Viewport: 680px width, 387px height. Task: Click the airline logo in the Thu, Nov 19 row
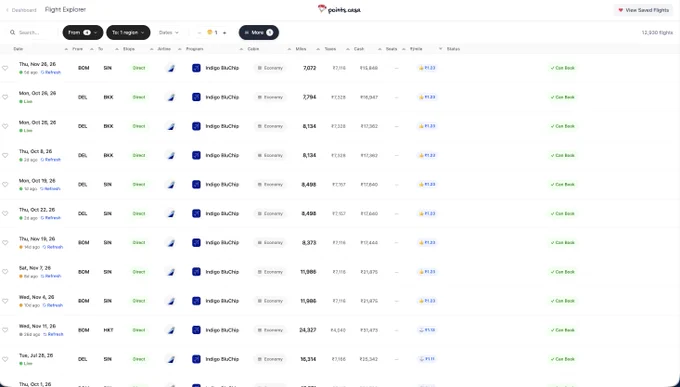click(171, 243)
